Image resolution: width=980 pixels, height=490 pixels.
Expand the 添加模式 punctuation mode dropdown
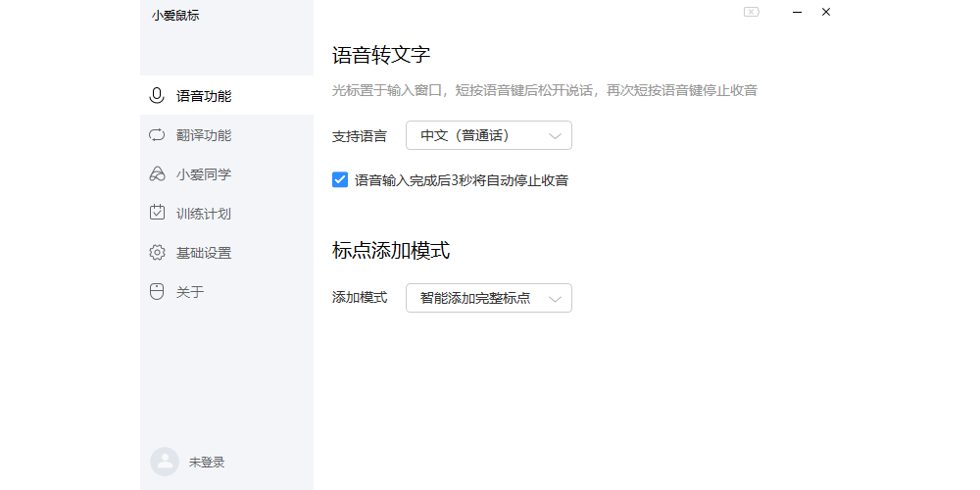[x=488, y=298]
